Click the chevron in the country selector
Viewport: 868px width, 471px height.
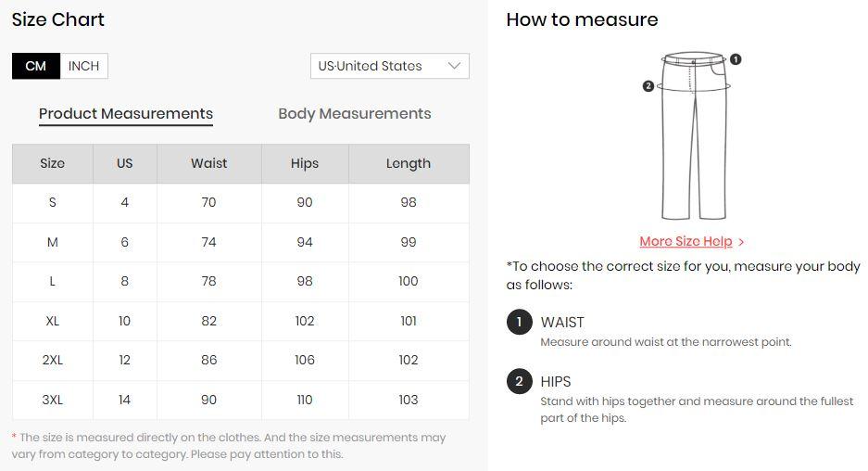point(455,66)
